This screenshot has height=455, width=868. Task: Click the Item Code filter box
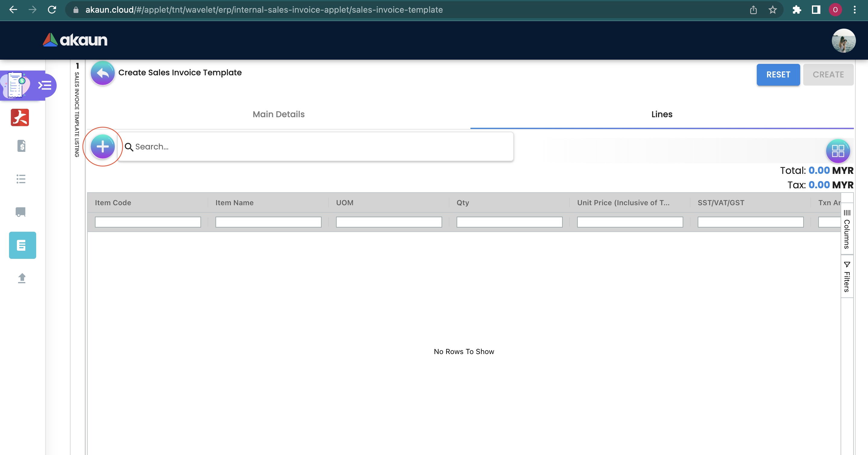(148, 222)
